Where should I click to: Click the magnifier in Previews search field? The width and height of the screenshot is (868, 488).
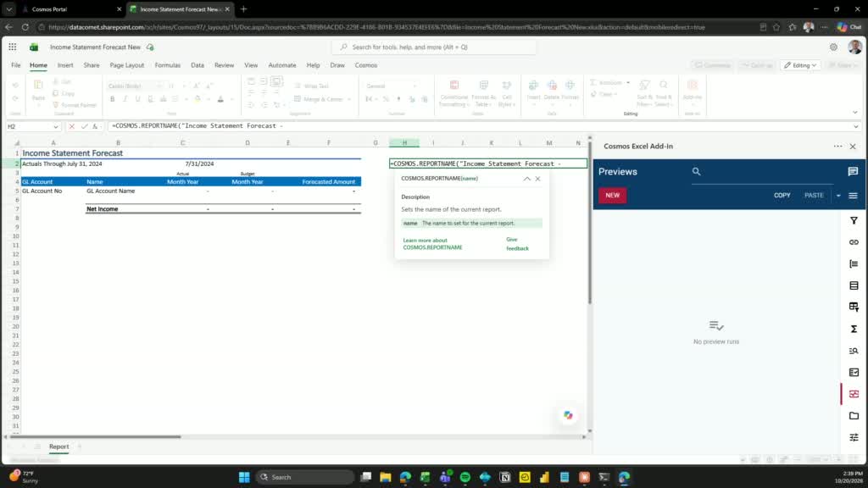pos(697,171)
